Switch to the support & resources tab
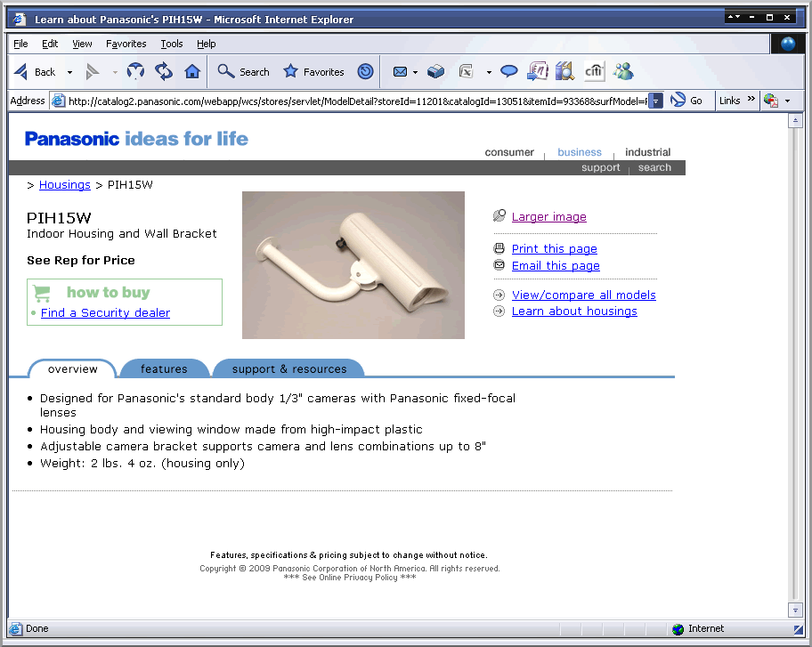The height and width of the screenshot is (647, 812). pos(289,368)
